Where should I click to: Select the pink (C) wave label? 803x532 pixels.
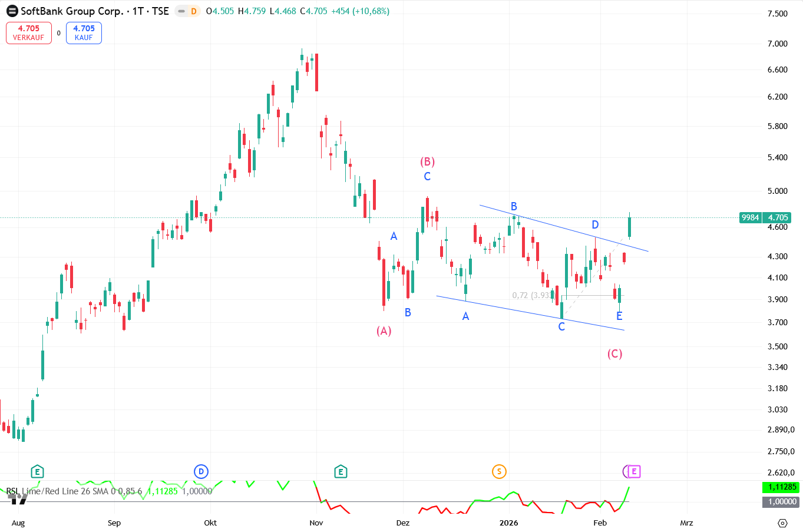pyautogui.click(x=614, y=353)
